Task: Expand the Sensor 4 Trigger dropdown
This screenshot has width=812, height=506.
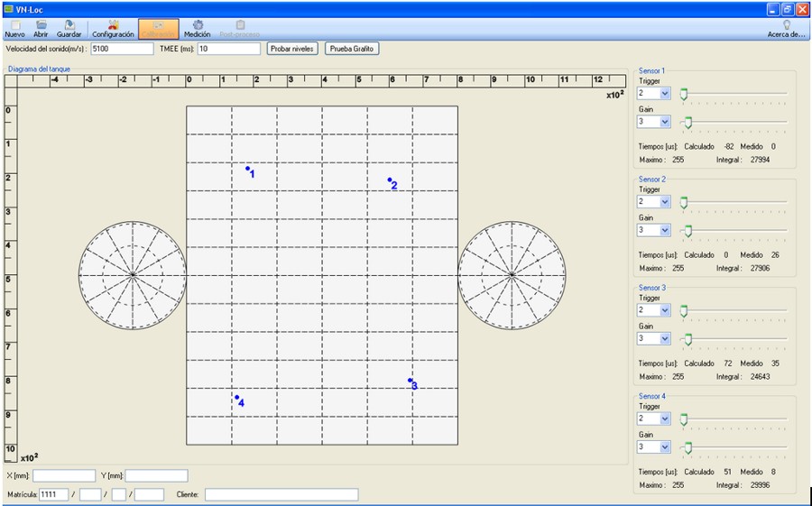Action: coord(665,419)
